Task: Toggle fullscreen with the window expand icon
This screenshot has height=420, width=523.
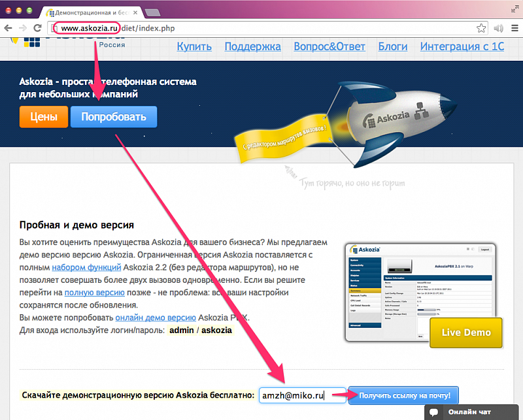Action: [515, 9]
